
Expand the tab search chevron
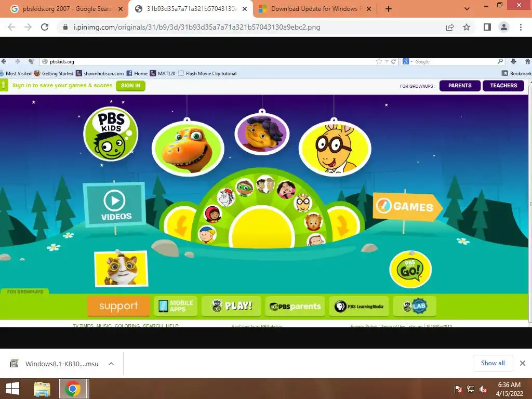point(467,9)
